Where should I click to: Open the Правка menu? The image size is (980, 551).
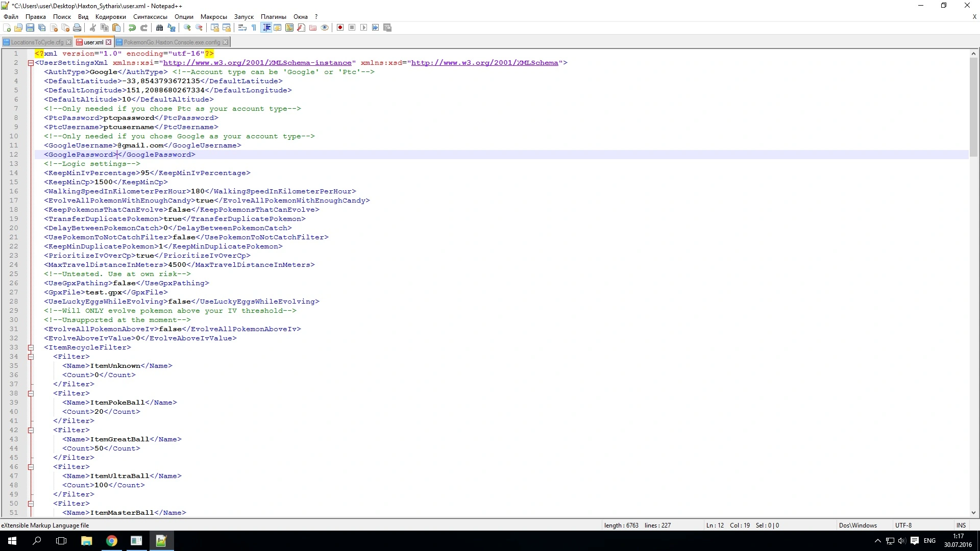(36, 17)
